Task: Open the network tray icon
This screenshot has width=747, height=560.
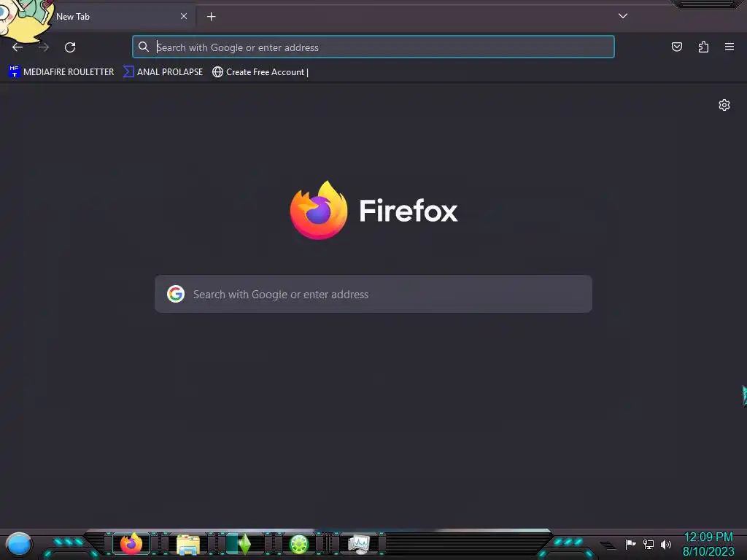Action: point(649,544)
